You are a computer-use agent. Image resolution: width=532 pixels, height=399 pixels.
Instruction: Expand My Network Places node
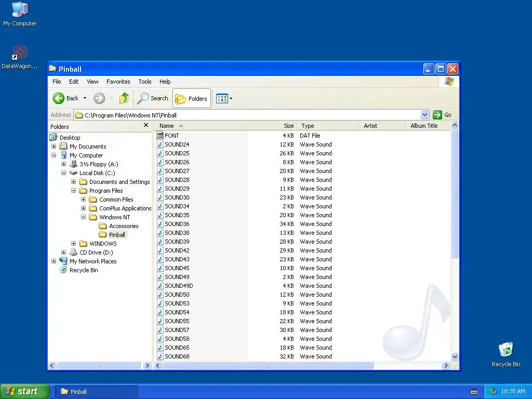click(54, 261)
